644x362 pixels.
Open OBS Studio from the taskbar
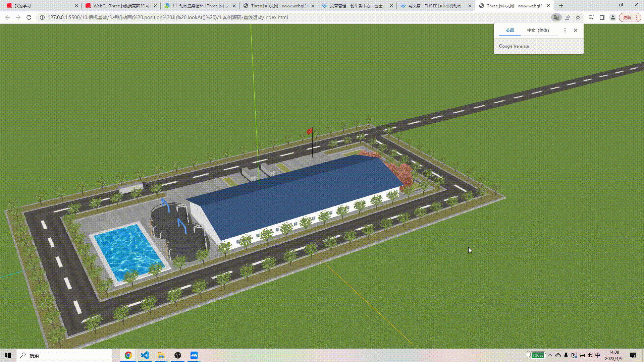(178, 355)
